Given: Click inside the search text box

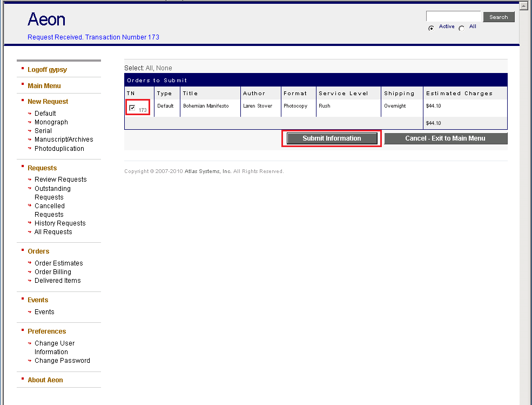Looking at the screenshot, I should [453, 16].
